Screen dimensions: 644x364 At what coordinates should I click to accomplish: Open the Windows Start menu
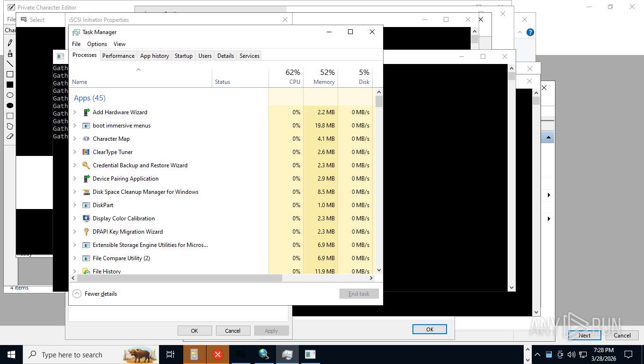[11, 355]
